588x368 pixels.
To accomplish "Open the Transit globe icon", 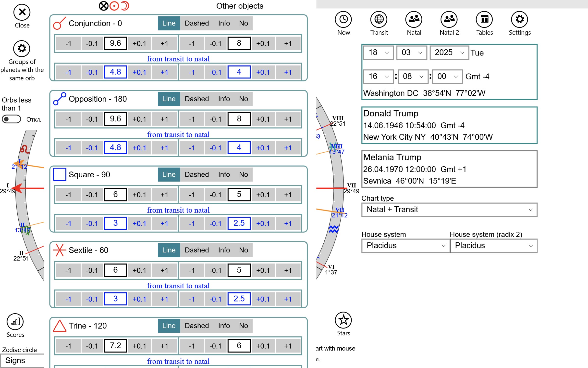I will point(379,19).
